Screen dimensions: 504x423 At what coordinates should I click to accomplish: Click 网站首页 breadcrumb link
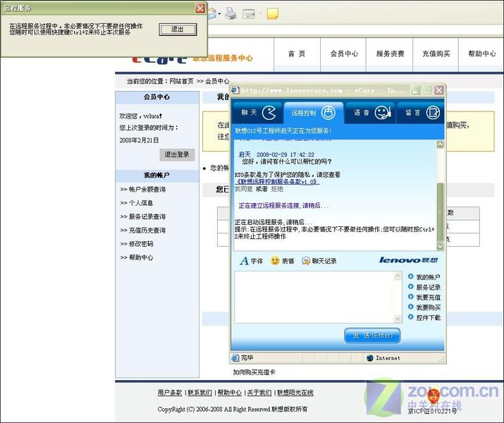tap(181, 81)
